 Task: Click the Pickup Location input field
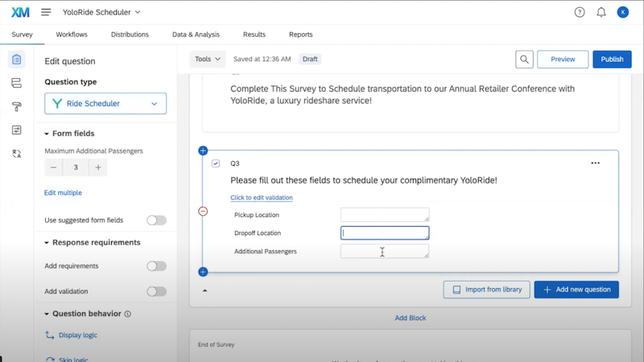pyautogui.click(x=385, y=215)
